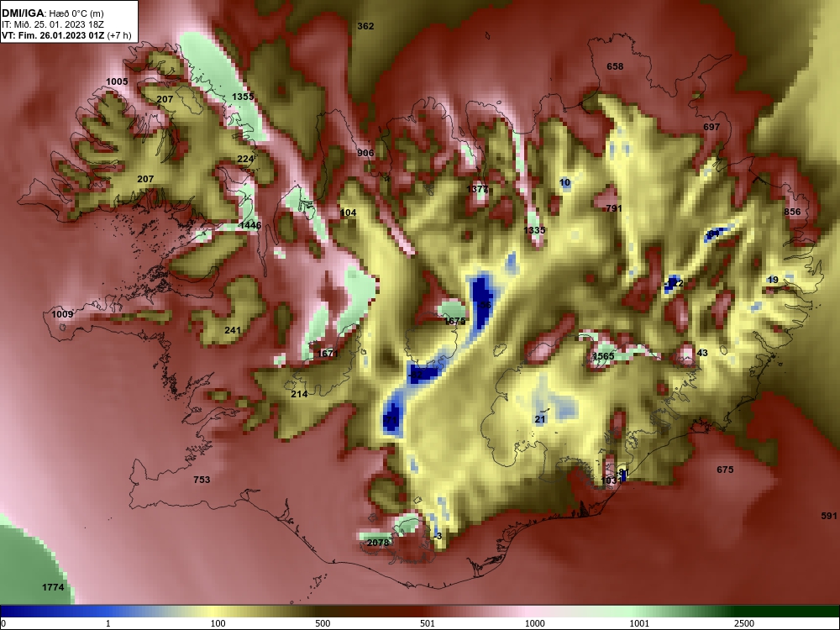840x630 pixels.
Task: Click the 21 value on the glacier
Action: (540, 419)
